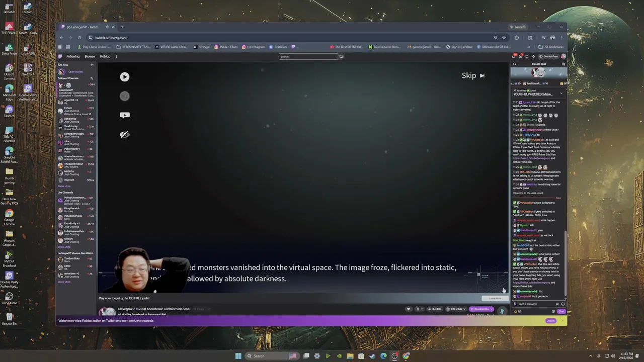Open the Following tab on Twitch
Screen dimensions: 644x362
tap(73, 56)
